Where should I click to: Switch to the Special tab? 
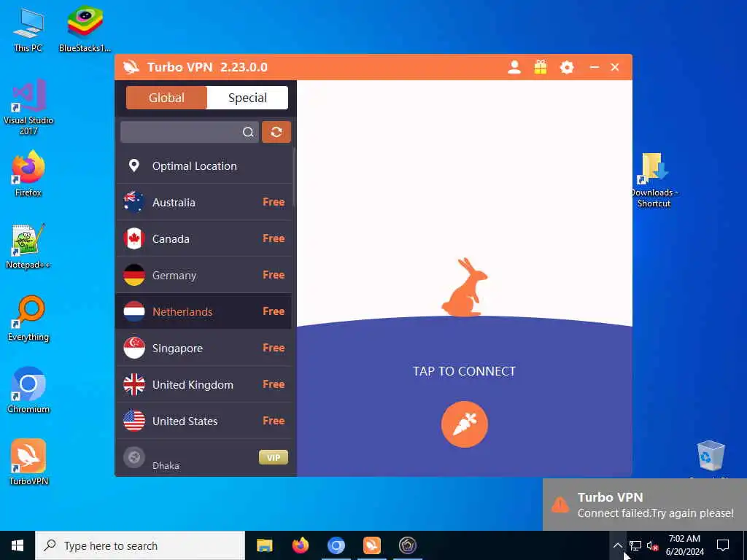[247, 98]
